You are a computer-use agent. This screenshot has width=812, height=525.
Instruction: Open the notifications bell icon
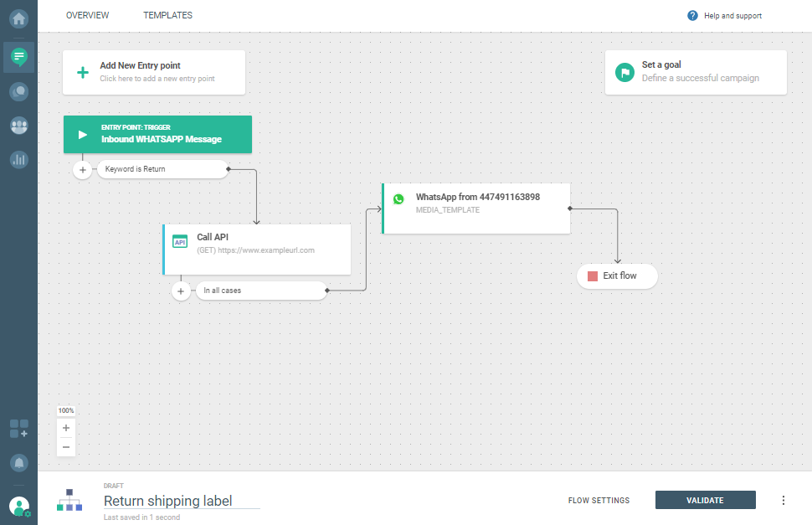(x=18, y=462)
